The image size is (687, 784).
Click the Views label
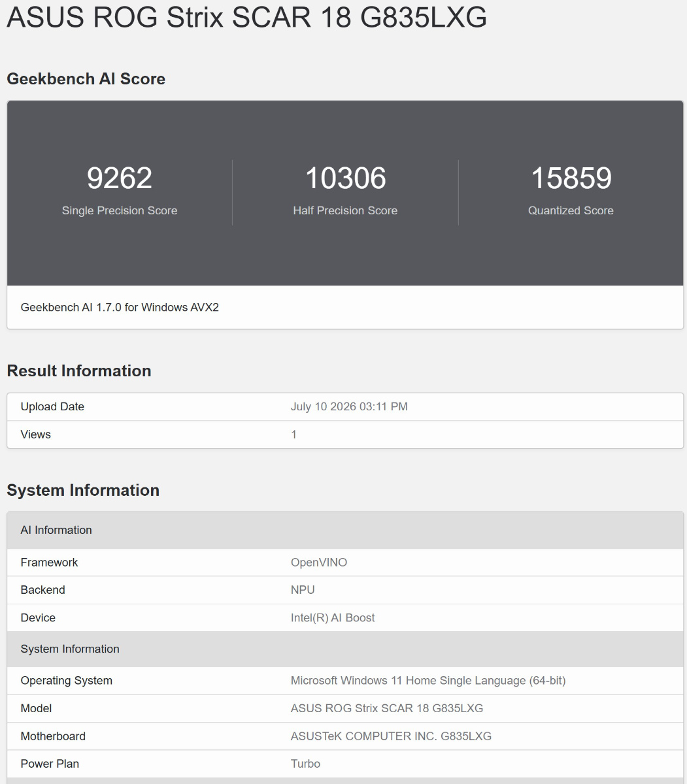click(35, 434)
